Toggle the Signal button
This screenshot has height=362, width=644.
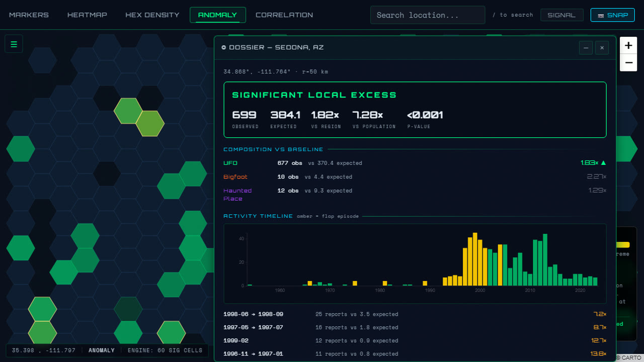pos(561,15)
